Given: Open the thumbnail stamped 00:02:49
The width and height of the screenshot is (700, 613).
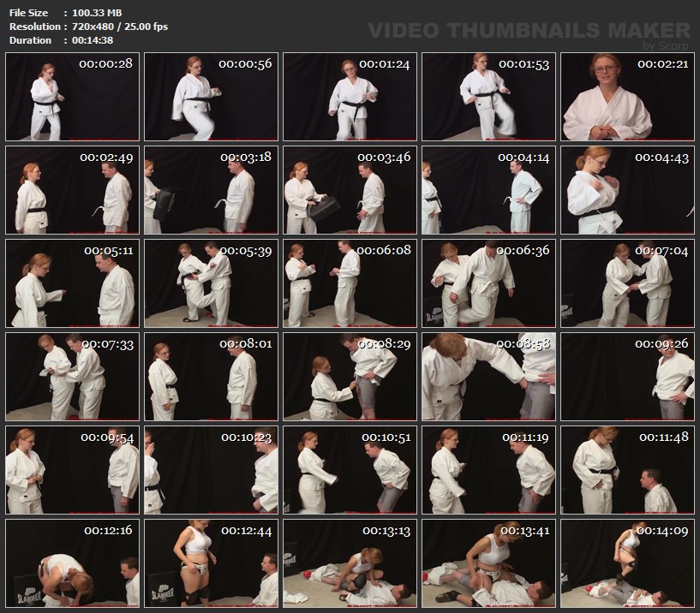Looking at the screenshot, I should (x=72, y=190).
